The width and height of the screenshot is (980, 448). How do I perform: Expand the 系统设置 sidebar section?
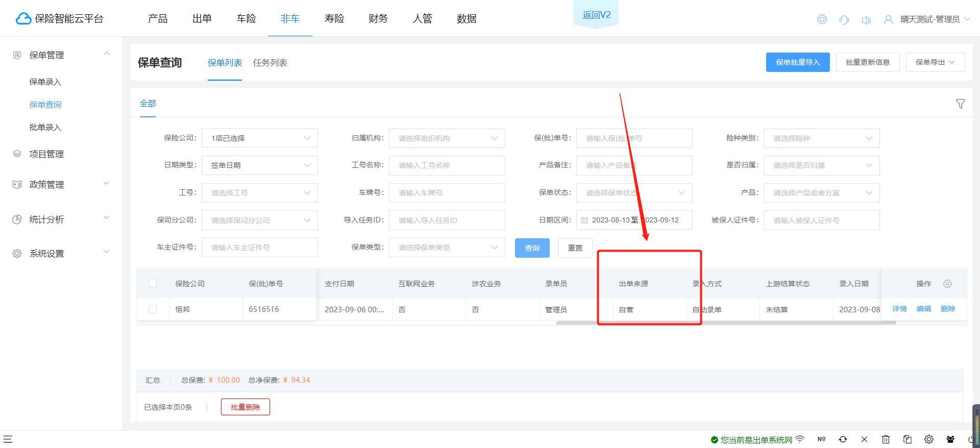coord(107,252)
